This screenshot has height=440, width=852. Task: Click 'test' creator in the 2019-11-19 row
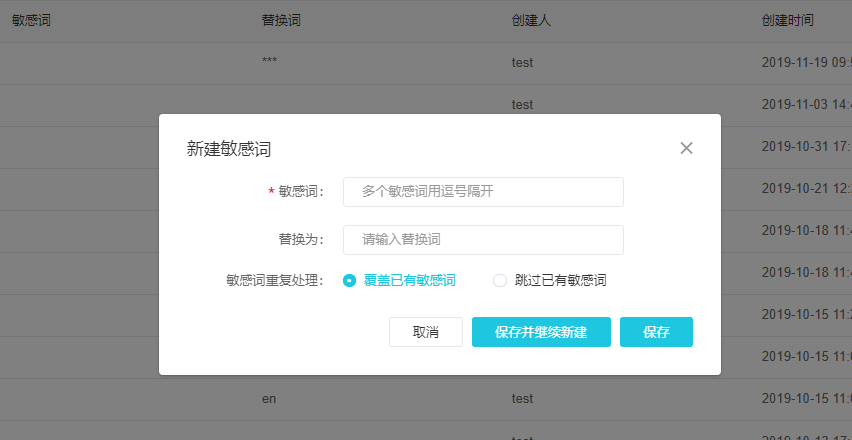tap(522, 62)
